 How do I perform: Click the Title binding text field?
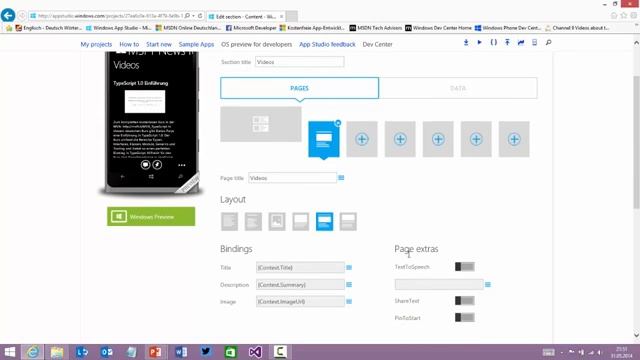click(300, 267)
